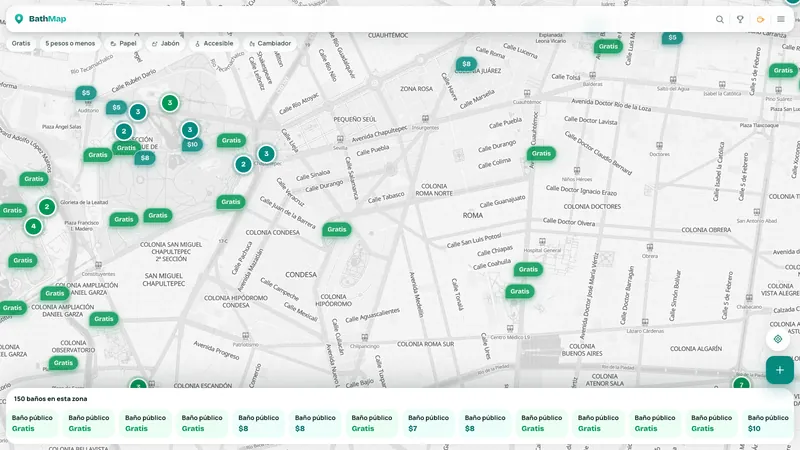
Task: Click the orange icon in top bar
Action: [760, 19]
